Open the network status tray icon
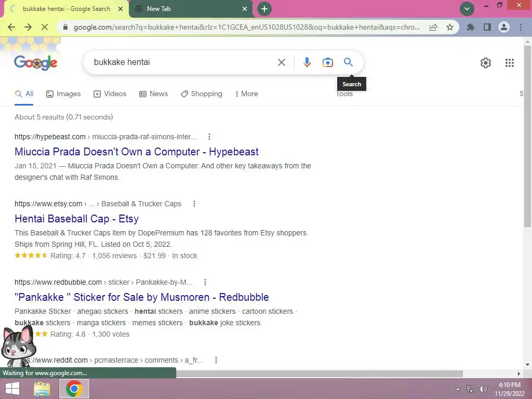 pyautogui.click(x=471, y=389)
